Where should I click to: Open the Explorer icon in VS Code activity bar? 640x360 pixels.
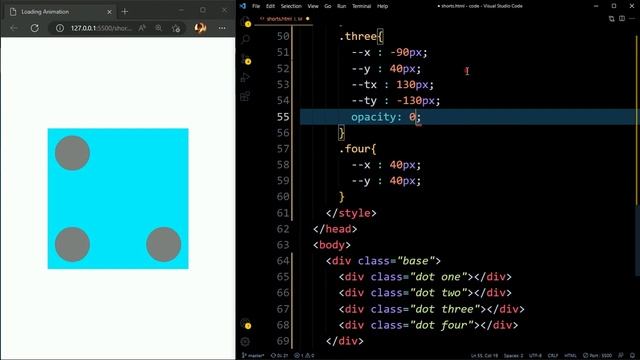pos(245,22)
